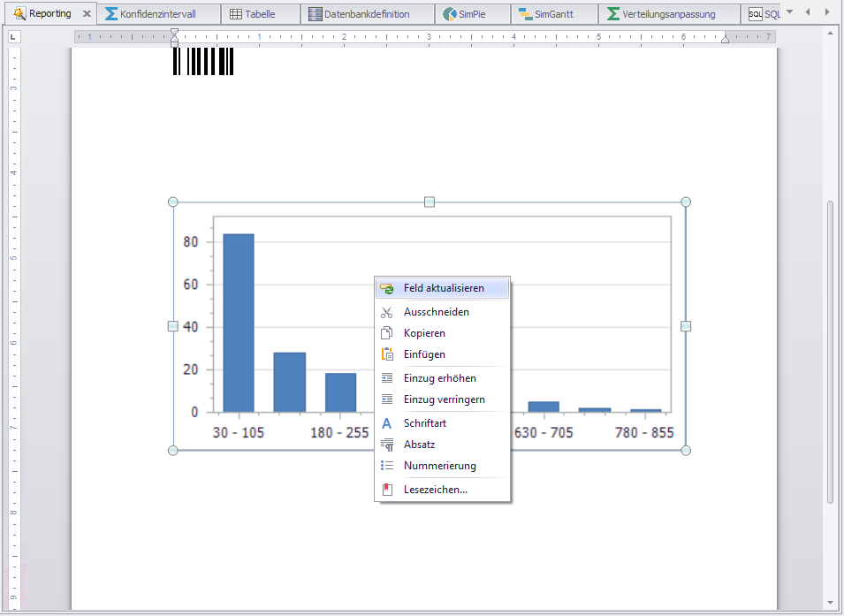Viewport: 844px width, 616px height.
Task: Click the pie chart icon on SimPie tab
Action: tap(450, 14)
